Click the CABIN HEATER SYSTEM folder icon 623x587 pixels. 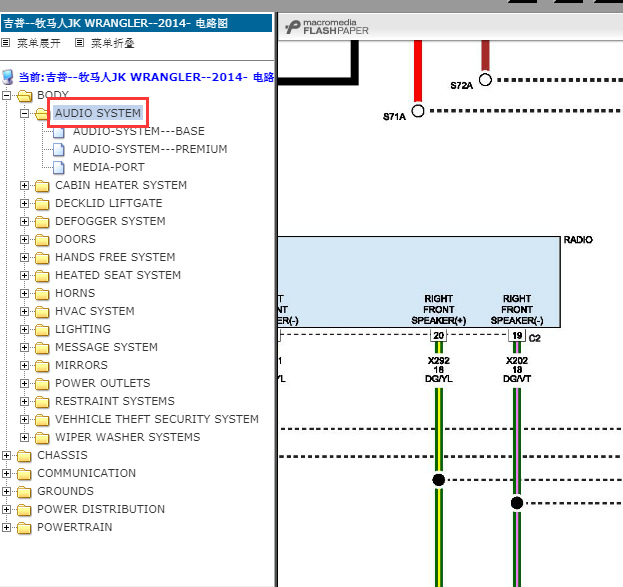point(42,186)
